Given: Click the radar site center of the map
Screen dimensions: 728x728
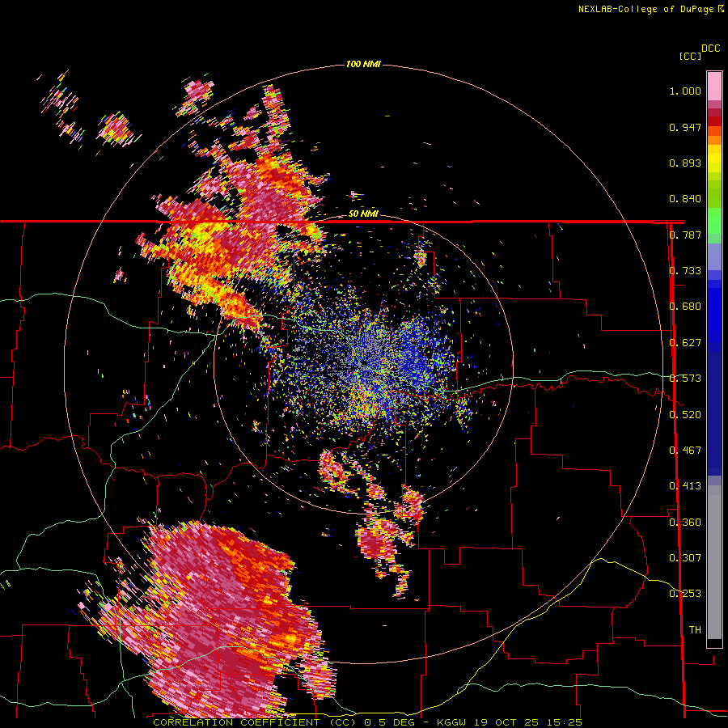Looking at the screenshot, I should click(x=363, y=363).
